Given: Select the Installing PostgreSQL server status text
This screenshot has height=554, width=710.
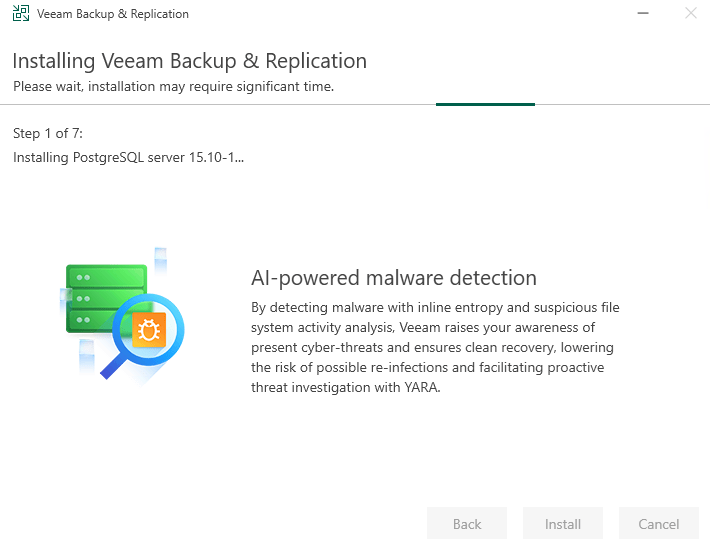Looking at the screenshot, I should click(128, 157).
